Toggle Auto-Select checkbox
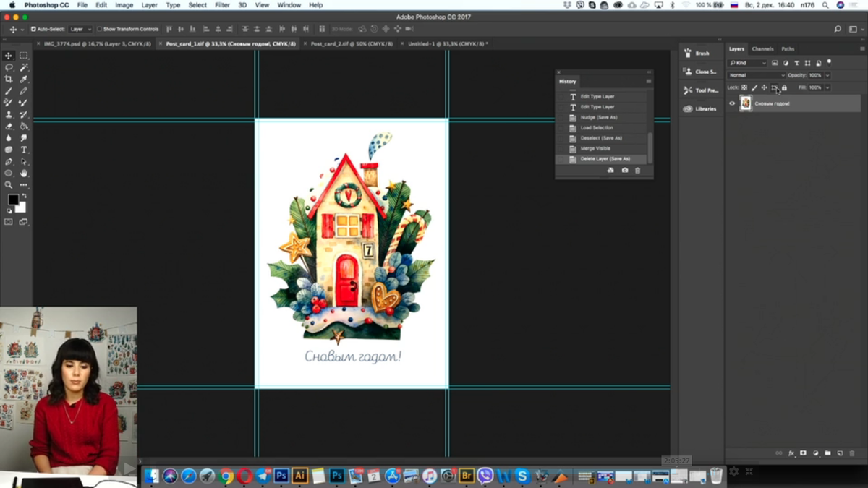868x488 pixels. point(33,30)
